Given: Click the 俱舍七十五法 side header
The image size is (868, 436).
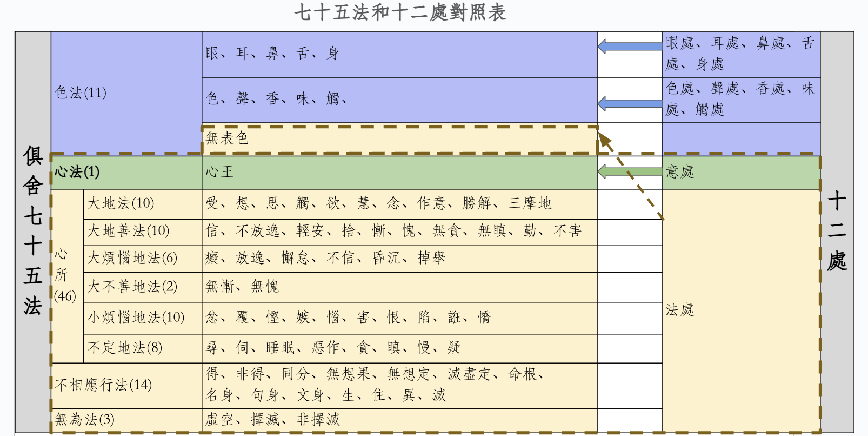Looking at the screenshot, I should coord(33,232).
